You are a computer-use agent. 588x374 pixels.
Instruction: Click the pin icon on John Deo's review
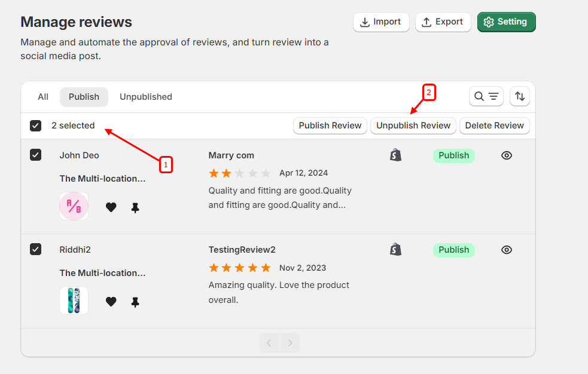point(135,207)
